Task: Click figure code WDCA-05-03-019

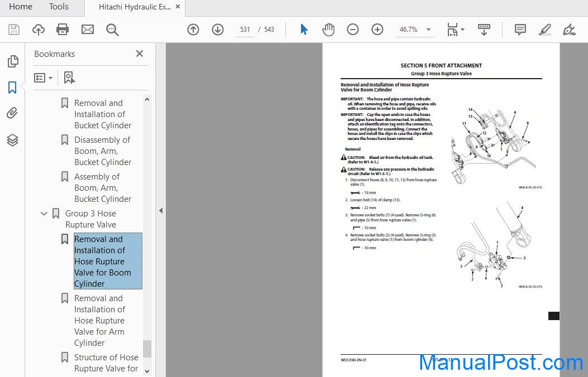Action: coord(530,287)
